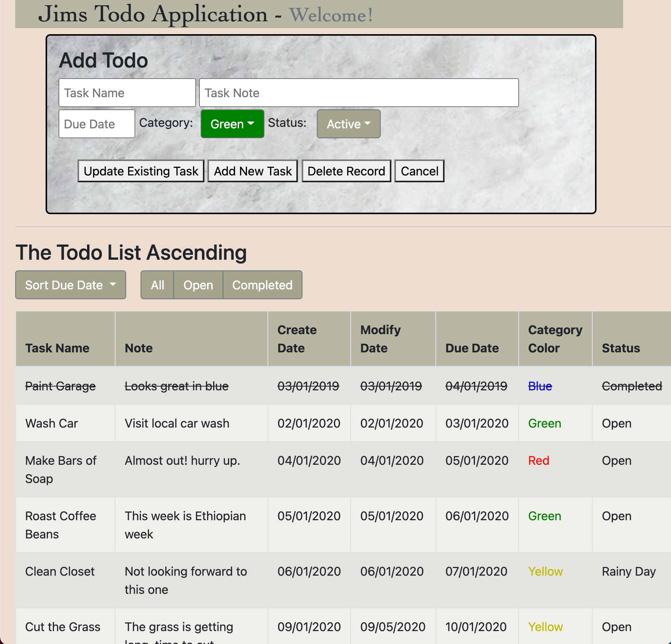The width and height of the screenshot is (671, 644).
Task: Select the All filter tab
Action: (x=157, y=285)
